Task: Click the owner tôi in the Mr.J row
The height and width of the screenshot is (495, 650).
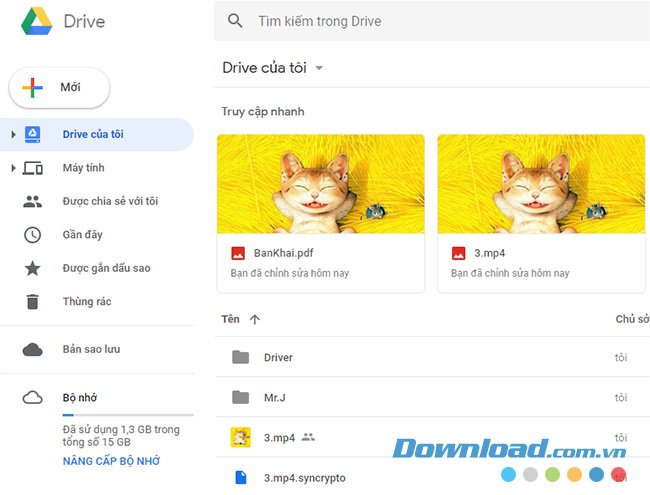Action: click(621, 397)
